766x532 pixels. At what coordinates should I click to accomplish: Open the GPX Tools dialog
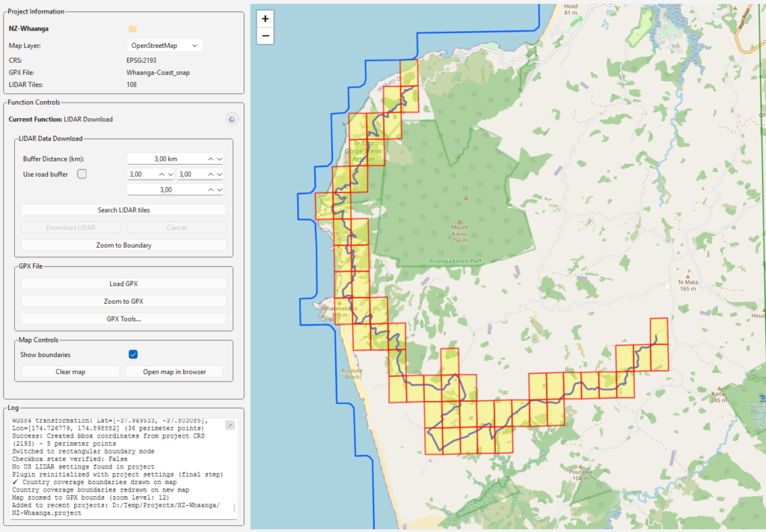[x=123, y=319]
